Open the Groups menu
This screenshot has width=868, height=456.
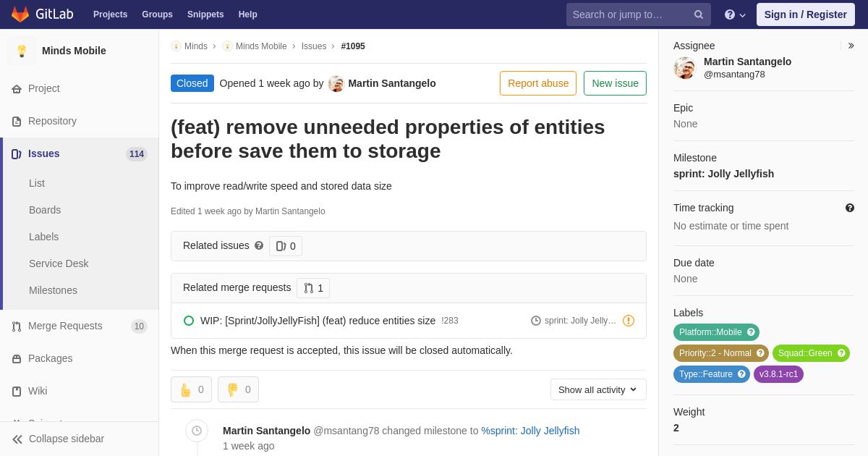[x=157, y=14]
